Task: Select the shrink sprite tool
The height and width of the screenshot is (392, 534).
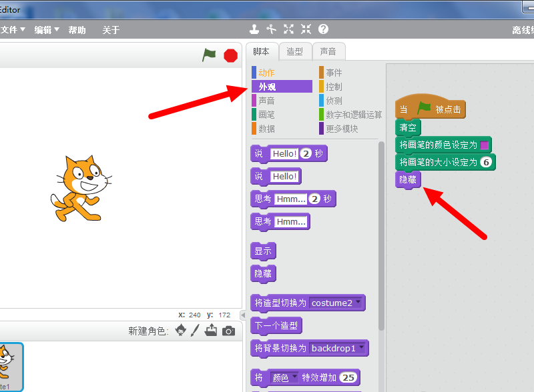Action: [306, 29]
